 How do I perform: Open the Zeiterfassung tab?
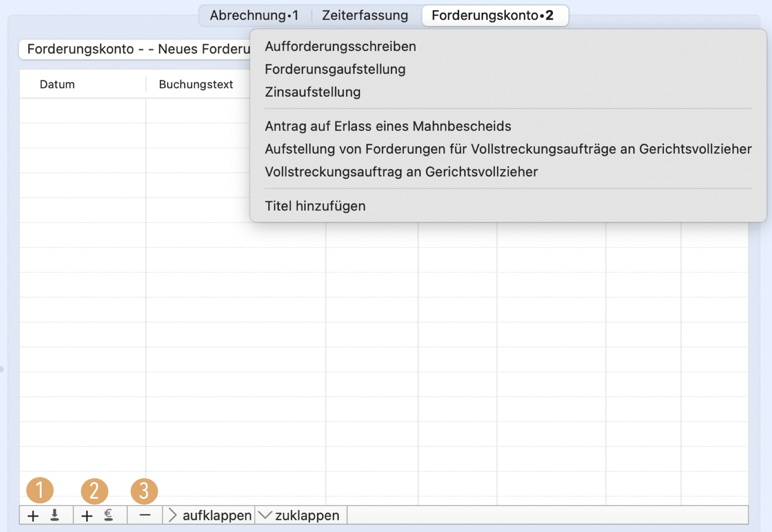[365, 16]
